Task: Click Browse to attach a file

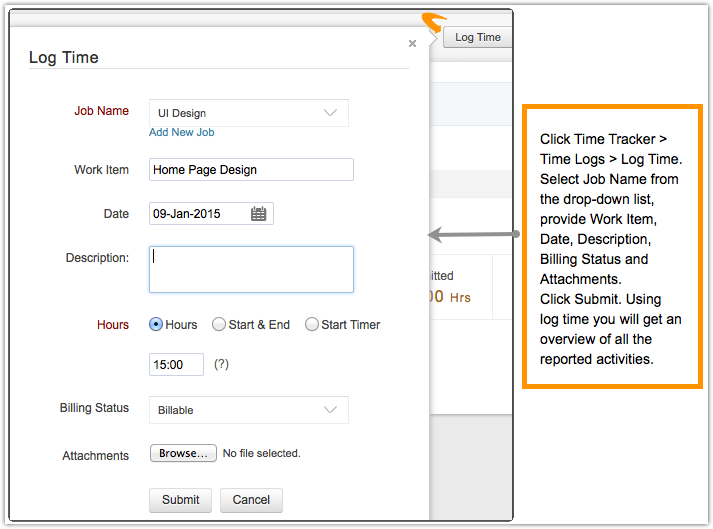Action: click(x=183, y=453)
